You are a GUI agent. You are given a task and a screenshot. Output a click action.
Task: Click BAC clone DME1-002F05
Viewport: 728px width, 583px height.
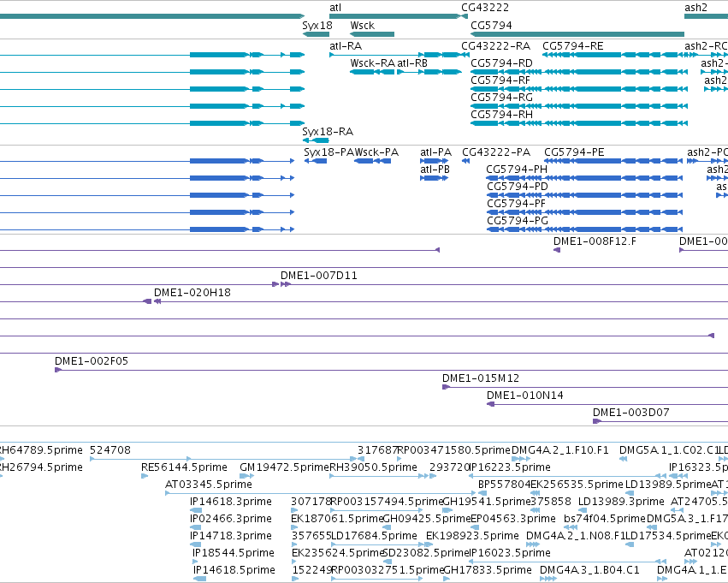92,361
